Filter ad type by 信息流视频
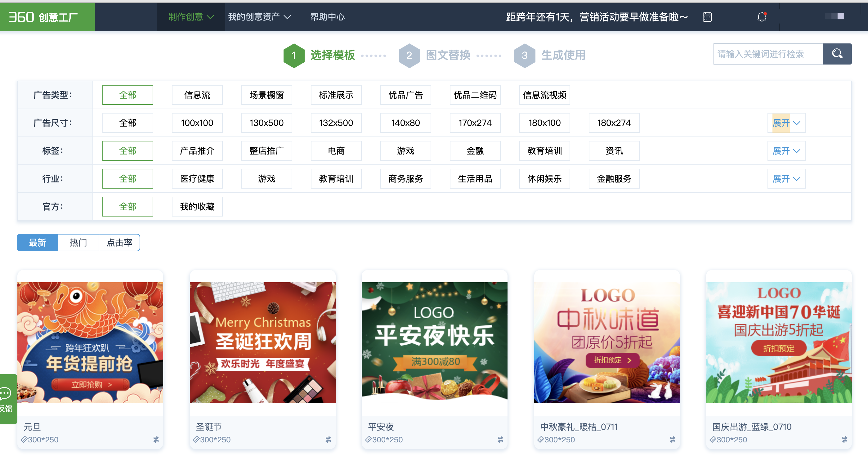The height and width of the screenshot is (456, 868). [x=544, y=95]
